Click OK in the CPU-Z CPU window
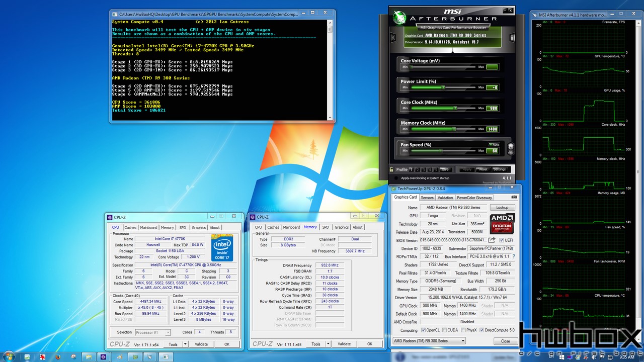The height and width of the screenshot is (362, 644). (x=227, y=344)
